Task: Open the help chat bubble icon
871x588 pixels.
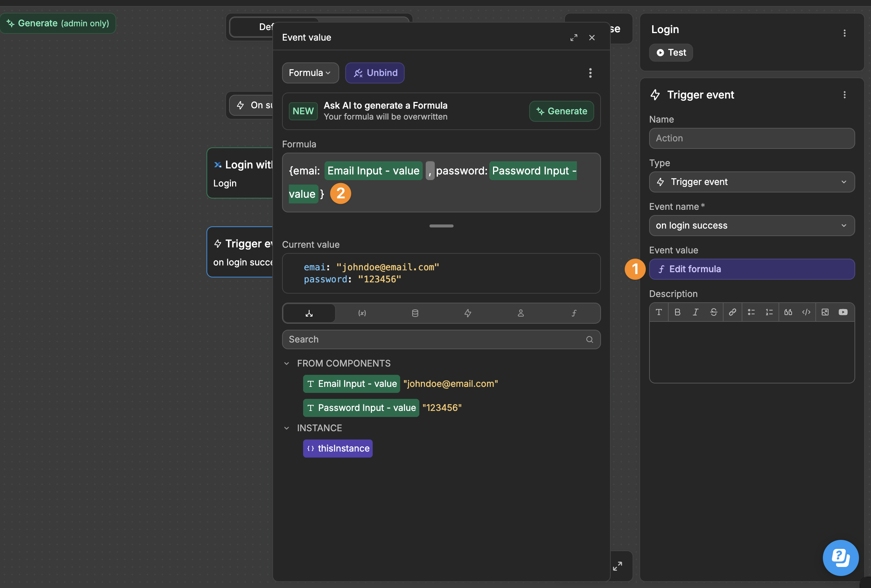Action: [841, 558]
